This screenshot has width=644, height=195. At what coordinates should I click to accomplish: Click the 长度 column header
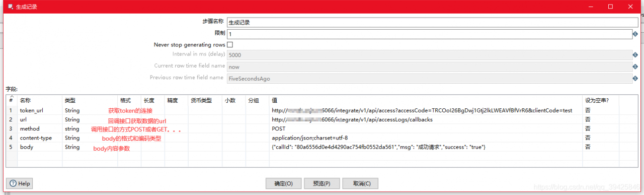pyautogui.click(x=152, y=100)
